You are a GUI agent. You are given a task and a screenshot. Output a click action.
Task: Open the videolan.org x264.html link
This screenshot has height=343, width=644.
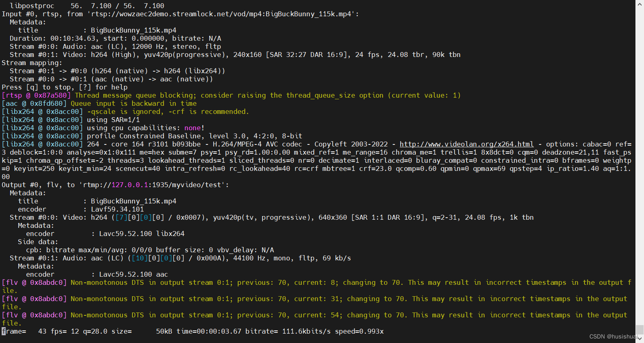(466, 144)
